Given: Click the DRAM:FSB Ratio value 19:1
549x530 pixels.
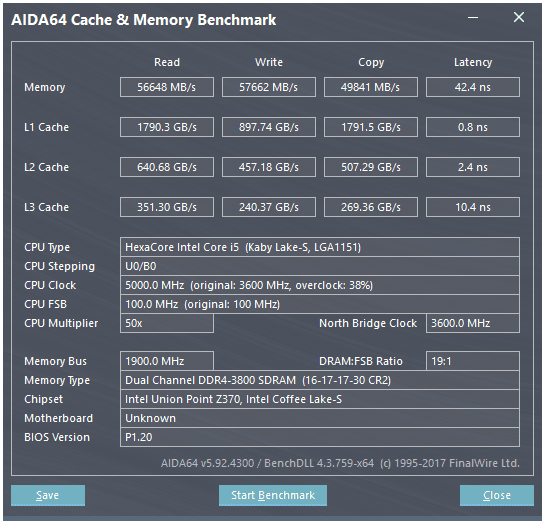Looking at the screenshot, I should pyautogui.click(x=473, y=361).
